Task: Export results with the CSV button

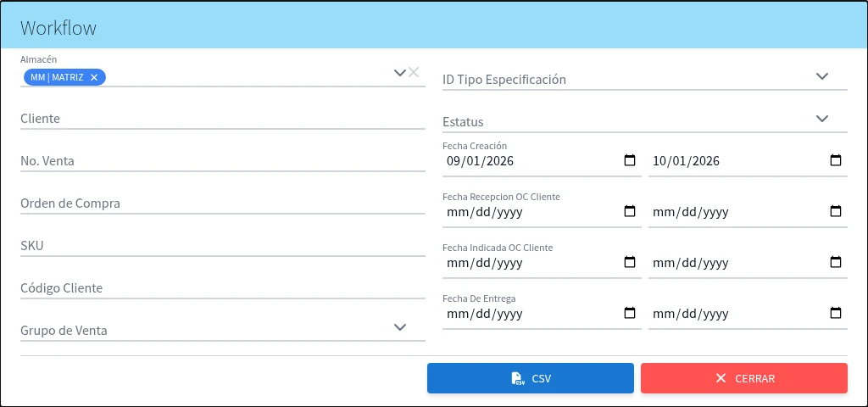Action: coord(531,378)
